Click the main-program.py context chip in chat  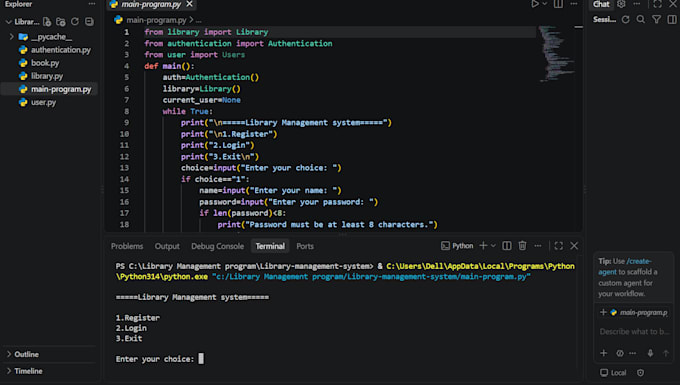[x=639, y=312]
